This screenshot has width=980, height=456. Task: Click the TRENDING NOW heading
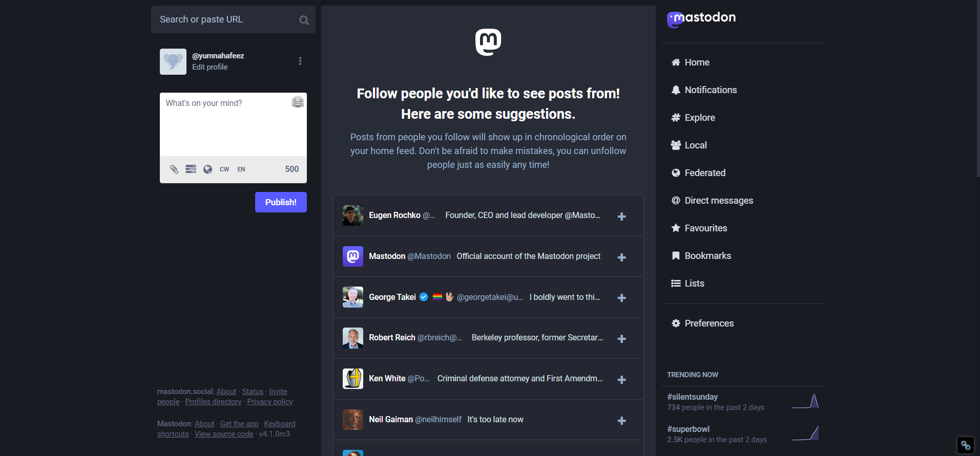(x=693, y=375)
